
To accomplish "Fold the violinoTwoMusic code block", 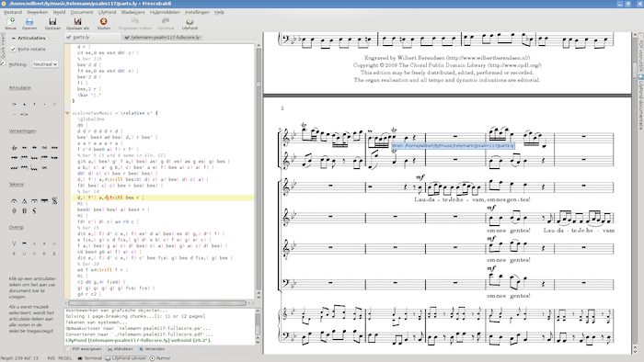I will [67, 113].
